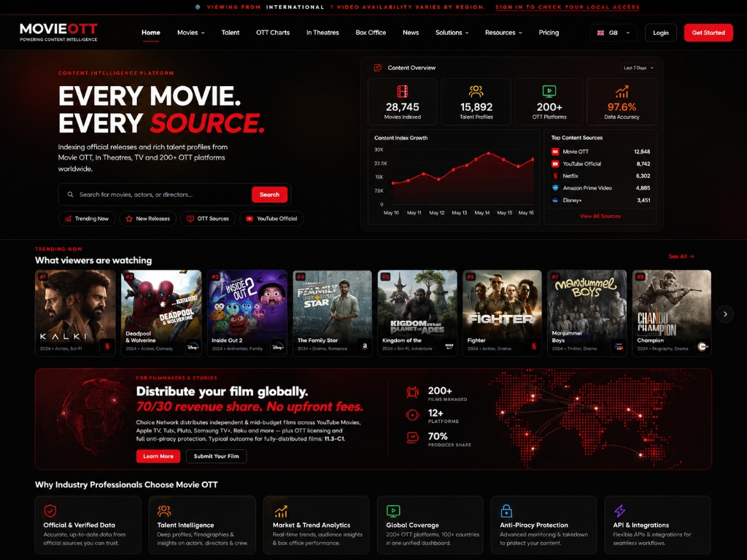The image size is (747, 560).
Task: Click Sign in to check your local access
Action: pos(568,7)
